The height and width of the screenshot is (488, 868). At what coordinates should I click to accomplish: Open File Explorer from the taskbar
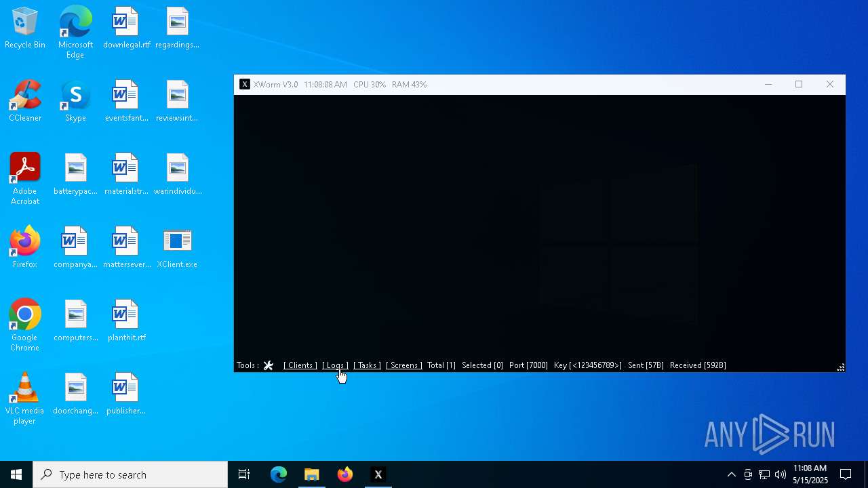tap(312, 474)
